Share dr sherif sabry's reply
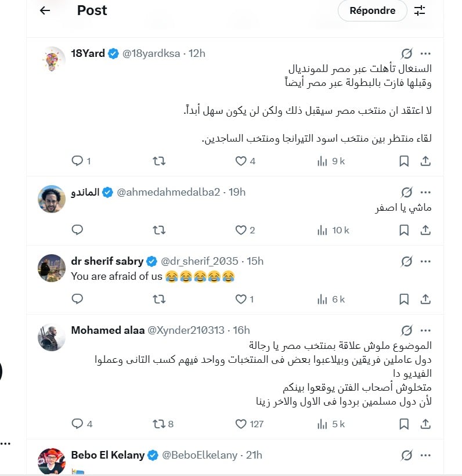Viewport: 462px width, 476px height. coord(425,300)
